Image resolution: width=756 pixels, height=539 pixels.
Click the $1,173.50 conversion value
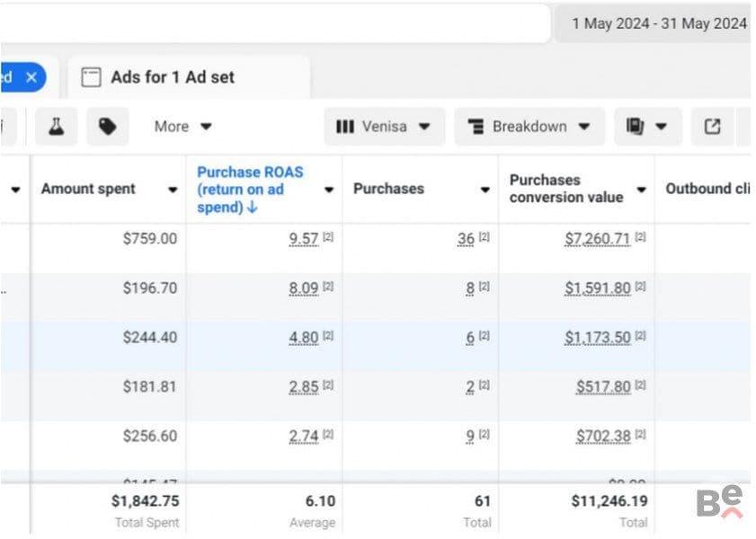coord(598,337)
